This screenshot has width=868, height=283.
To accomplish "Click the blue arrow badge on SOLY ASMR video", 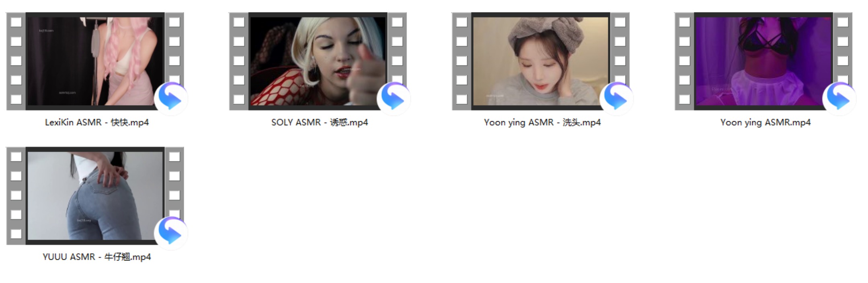I will coord(394,98).
